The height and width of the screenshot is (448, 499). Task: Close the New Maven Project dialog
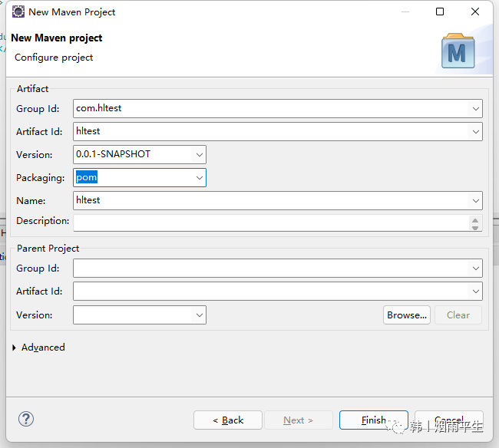pyautogui.click(x=475, y=12)
